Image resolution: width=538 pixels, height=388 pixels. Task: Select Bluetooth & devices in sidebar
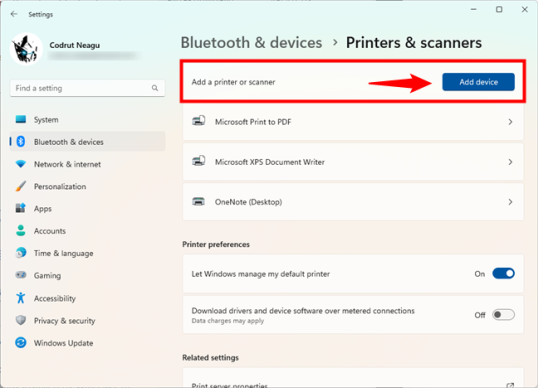click(x=87, y=141)
